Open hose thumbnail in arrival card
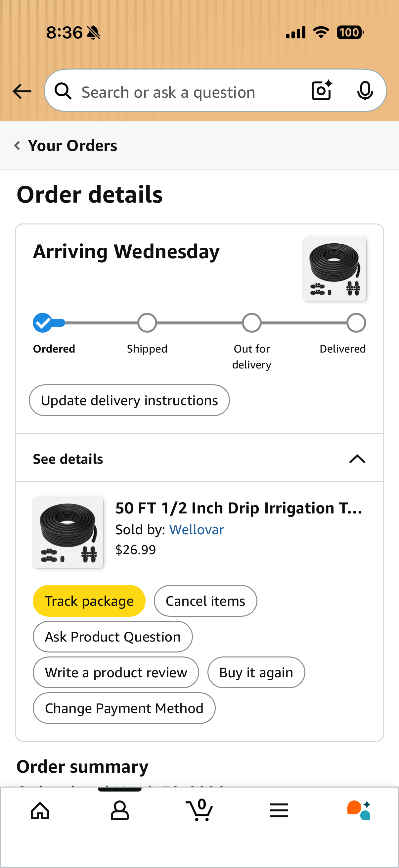This screenshot has width=399, height=868. pyautogui.click(x=334, y=269)
